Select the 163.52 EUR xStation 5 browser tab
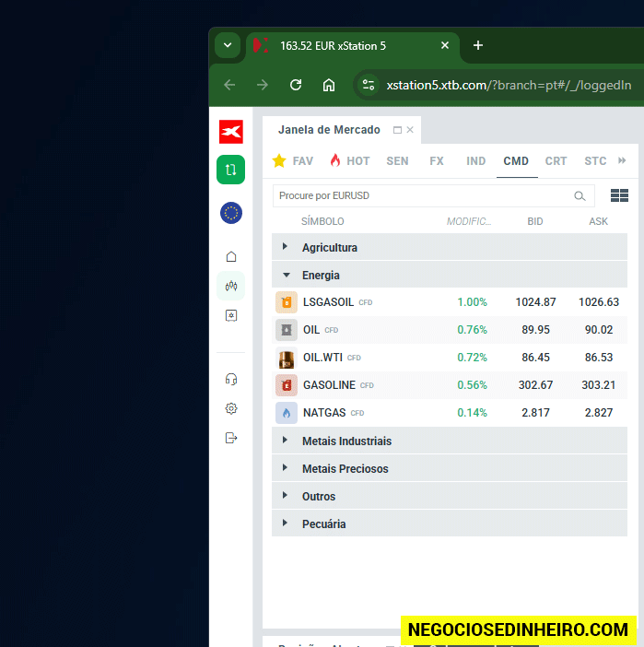The width and height of the screenshot is (644, 647). tap(353, 46)
